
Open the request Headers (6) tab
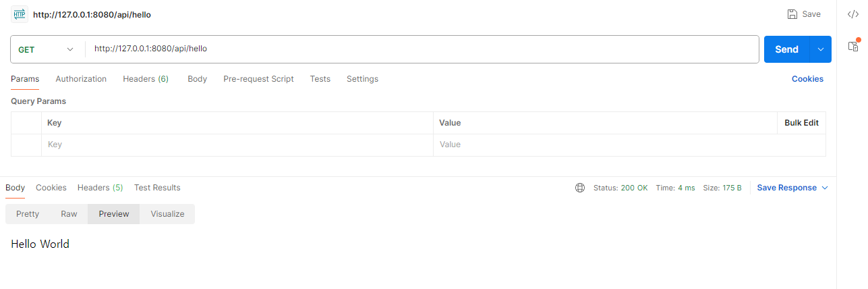coord(146,79)
